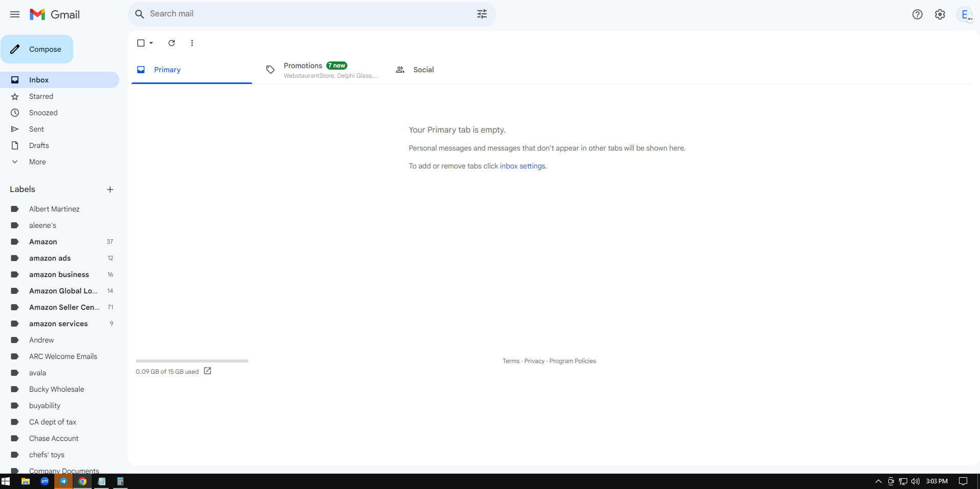Open the Windows notification center
The image size is (980, 489).
tap(963, 481)
